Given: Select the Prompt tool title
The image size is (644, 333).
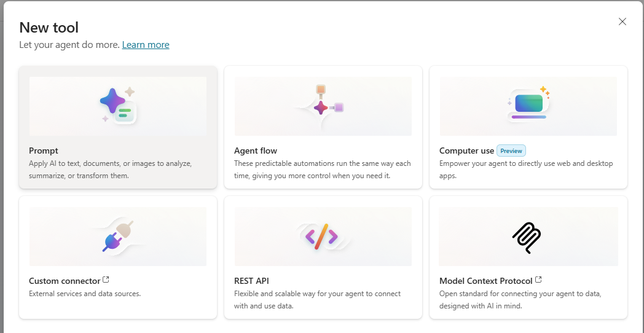Looking at the screenshot, I should tap(44, 151).
